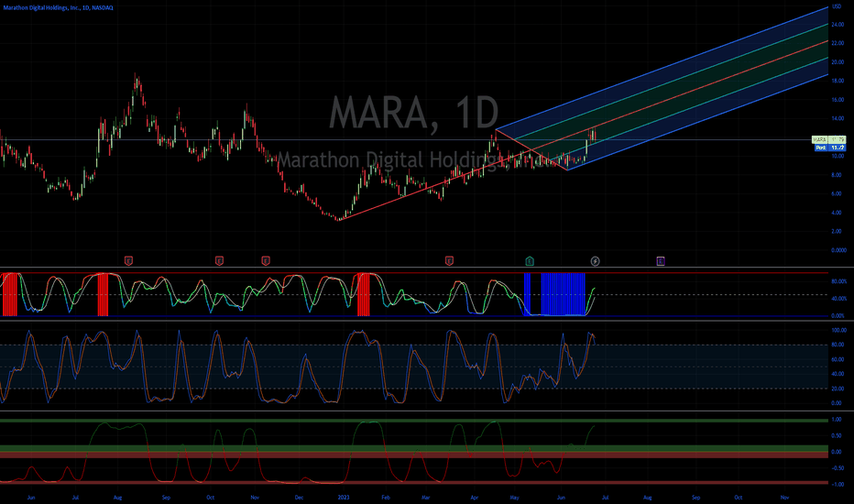Click the Marathon Digital Holdings symbol title

click(x=59, y=7)
